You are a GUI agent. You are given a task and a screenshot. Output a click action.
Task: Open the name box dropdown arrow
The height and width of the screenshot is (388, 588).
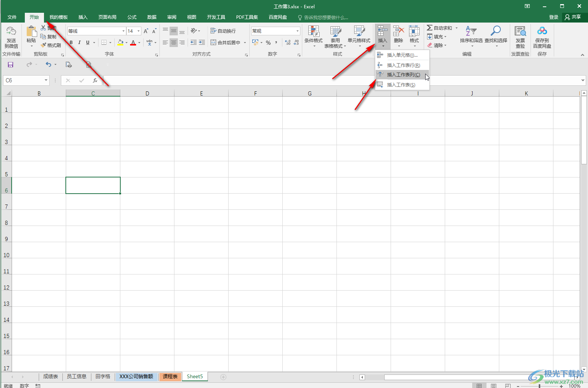click(x=46, y=80)
